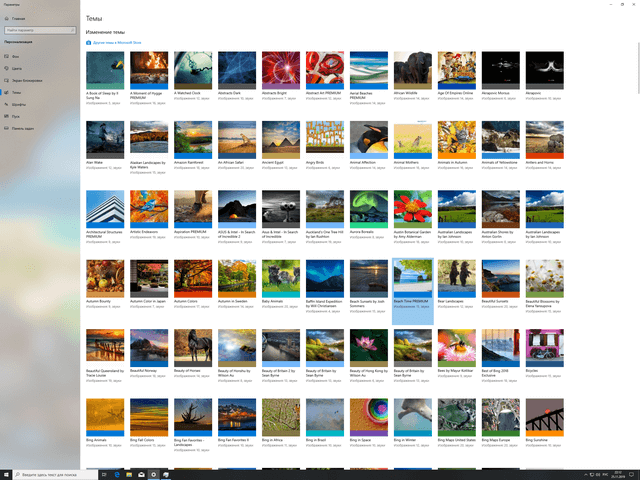Apply the Autumn Bounty theme
Screen dimensions: 640x480
pos(105,278)
